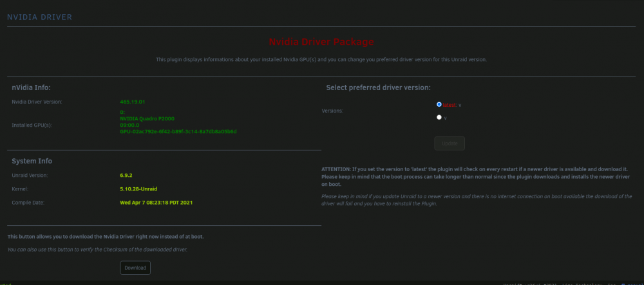Click the Unraid version value 6.9.2
The height and width of the screenshot is (285, 644).
point(126,175)
